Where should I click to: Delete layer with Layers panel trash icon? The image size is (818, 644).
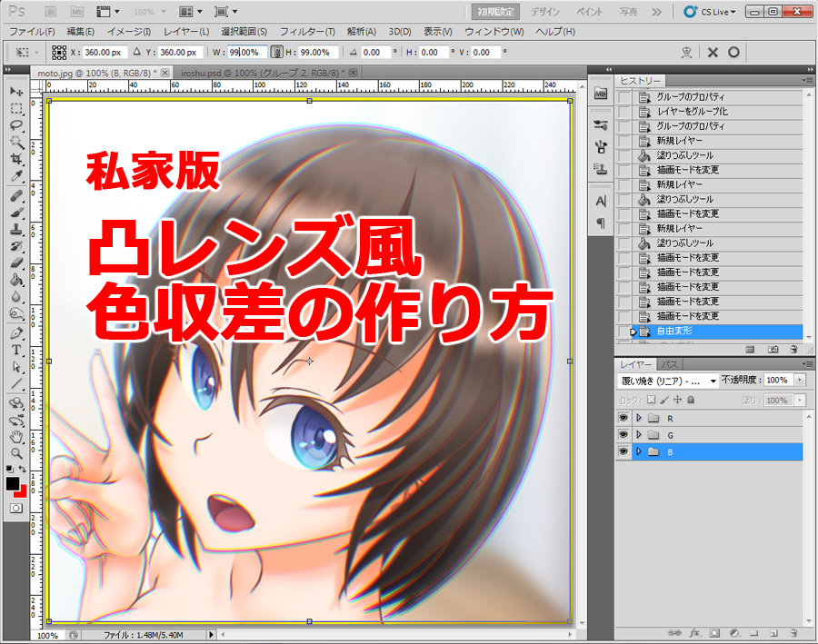click(793, 632)
